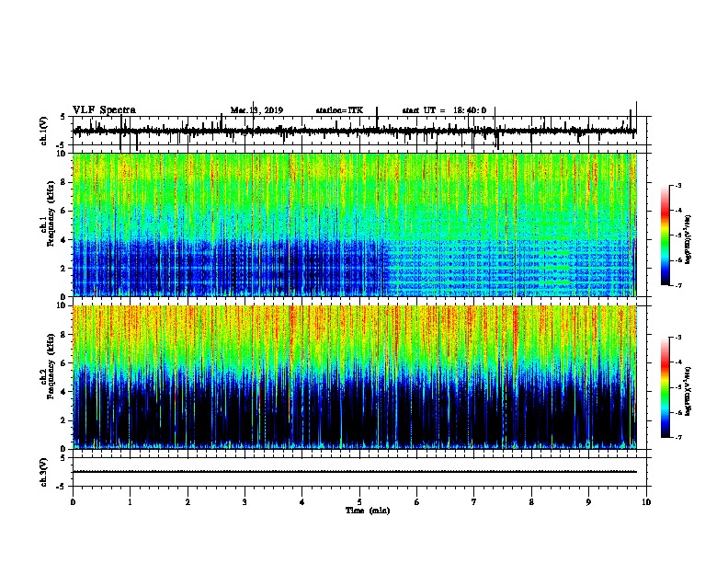Click the "ch.3(V)" vertical axis label
Viewport: 728px width, 563px height.
click(x=44, y=472)
